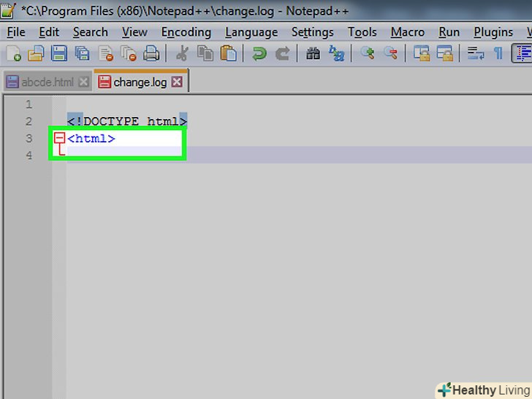Image resolution: width=532 pixels, height=399 pixels.
Task: Open the Encoding menu
Action: click(186, 32)
